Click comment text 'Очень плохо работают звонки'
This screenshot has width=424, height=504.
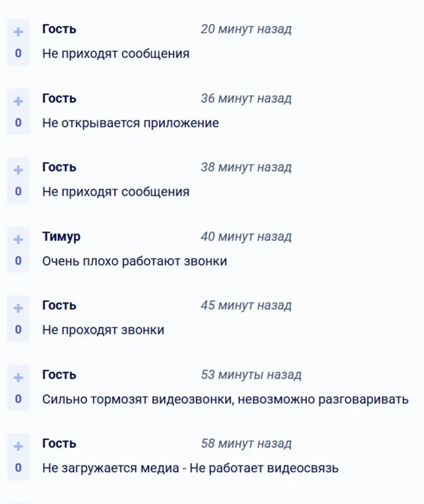tap(134, 261)
